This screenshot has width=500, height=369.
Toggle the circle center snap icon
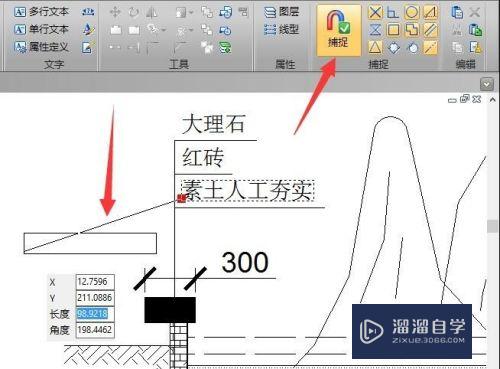click(412, 13)
